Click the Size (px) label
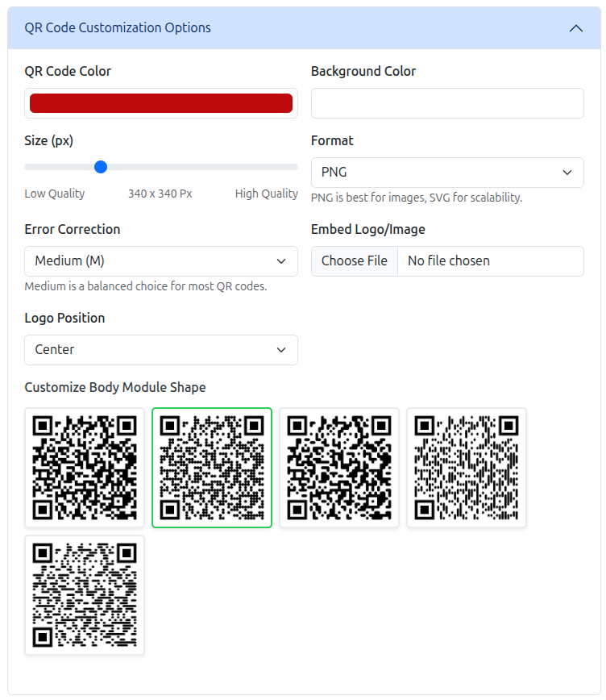This screenshot has height=700, width=606. [x=48, y=140]
